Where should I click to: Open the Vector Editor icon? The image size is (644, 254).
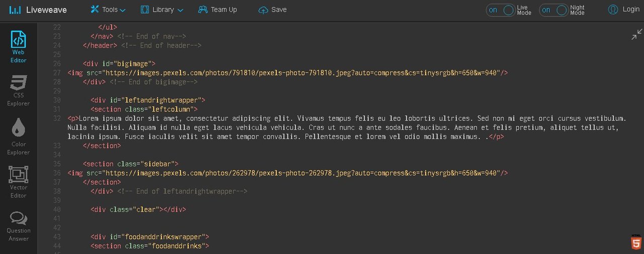tap(19, 175)
